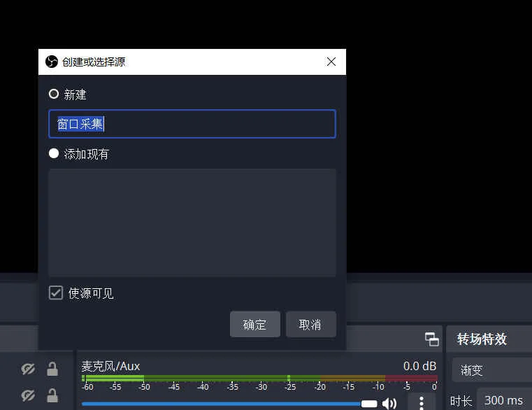532x410 pixels.
Task: Toggle visibility eye icon of lower source row
Action: click(28, 395)
